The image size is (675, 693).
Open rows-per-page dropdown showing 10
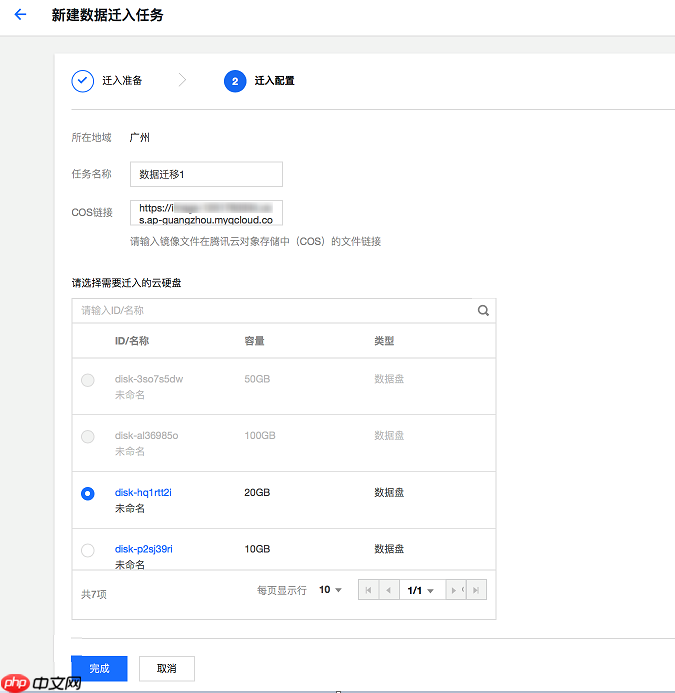coord(330,590)
